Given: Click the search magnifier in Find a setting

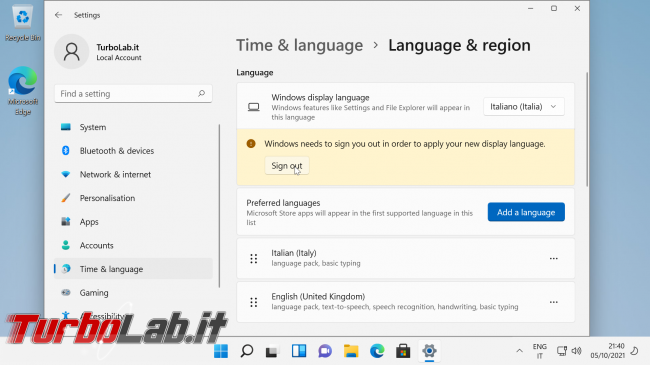Looking at the screenshot, I should click(x=201, y=93).
